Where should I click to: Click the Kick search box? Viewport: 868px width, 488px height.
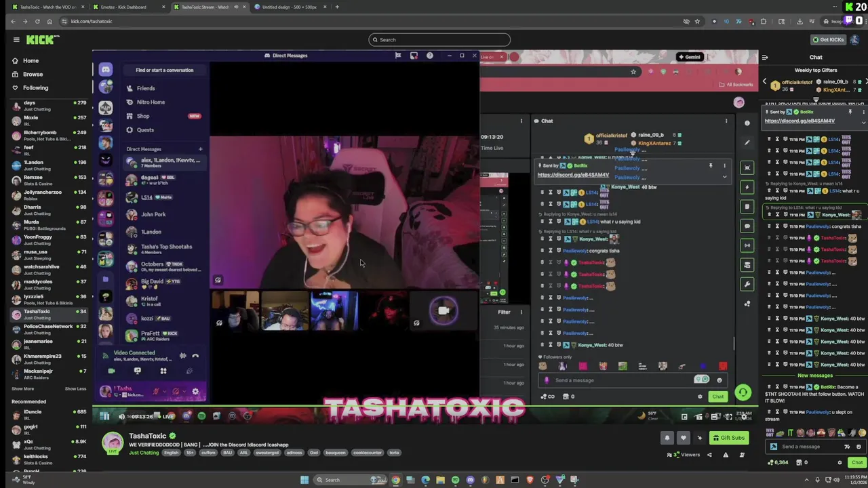pos(439,39)
